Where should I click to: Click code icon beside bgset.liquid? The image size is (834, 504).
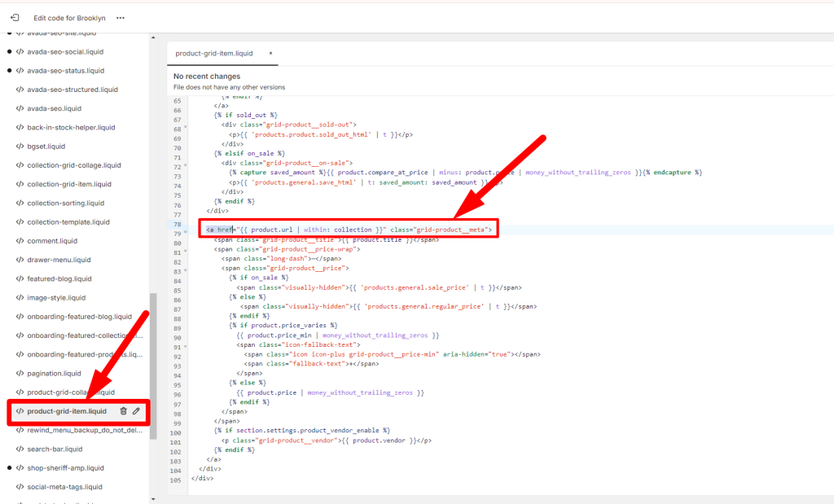pyautogui.click(x=20, y=147)
